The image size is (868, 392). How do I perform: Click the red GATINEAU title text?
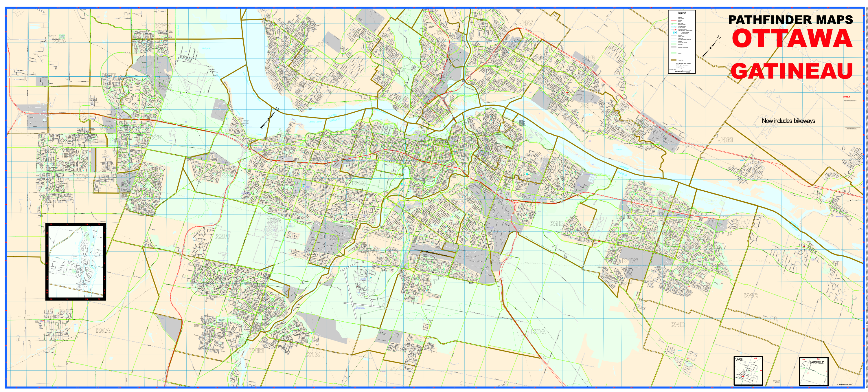tap(792, 71)
